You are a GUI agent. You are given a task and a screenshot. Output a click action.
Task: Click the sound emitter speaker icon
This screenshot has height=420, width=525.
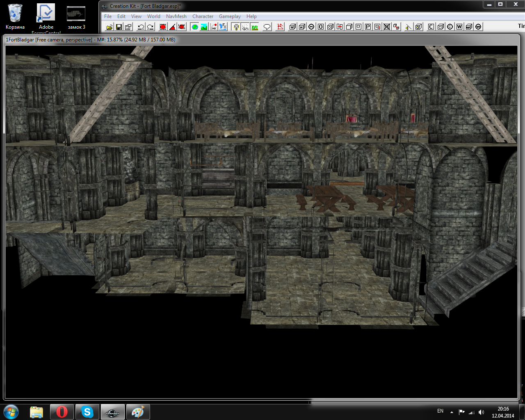(409, 27)
